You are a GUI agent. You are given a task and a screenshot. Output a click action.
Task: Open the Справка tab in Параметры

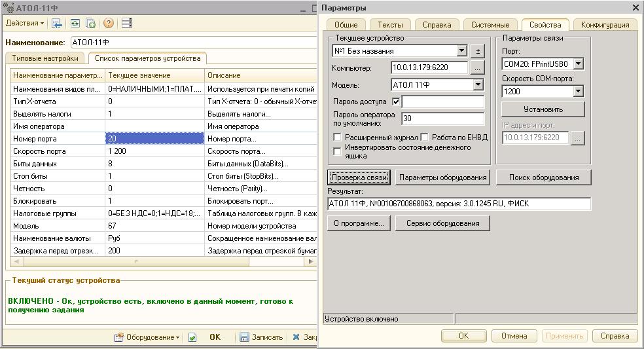437,25
